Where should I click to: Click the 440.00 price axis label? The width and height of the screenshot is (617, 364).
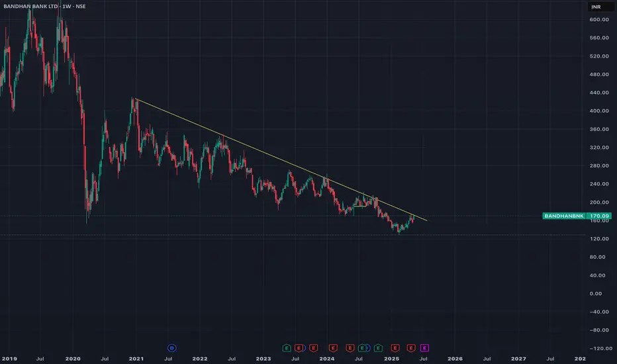[x=599, y=93]
